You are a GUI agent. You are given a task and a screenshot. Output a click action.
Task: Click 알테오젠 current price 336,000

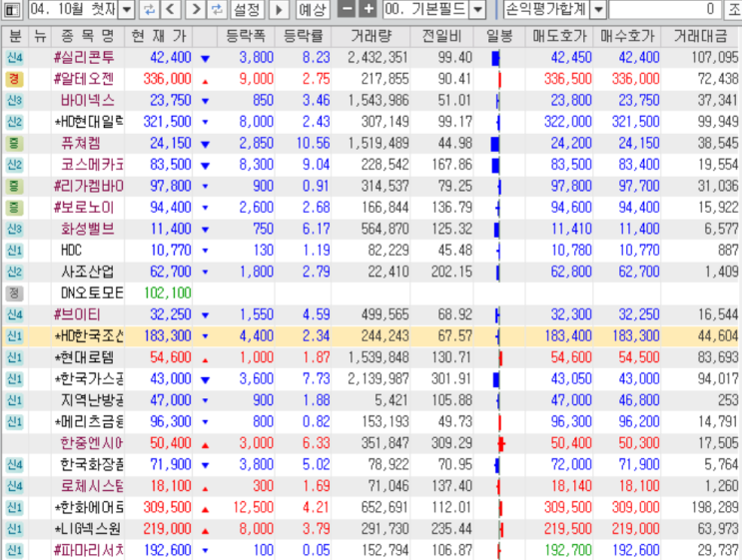tap(167, 79)
